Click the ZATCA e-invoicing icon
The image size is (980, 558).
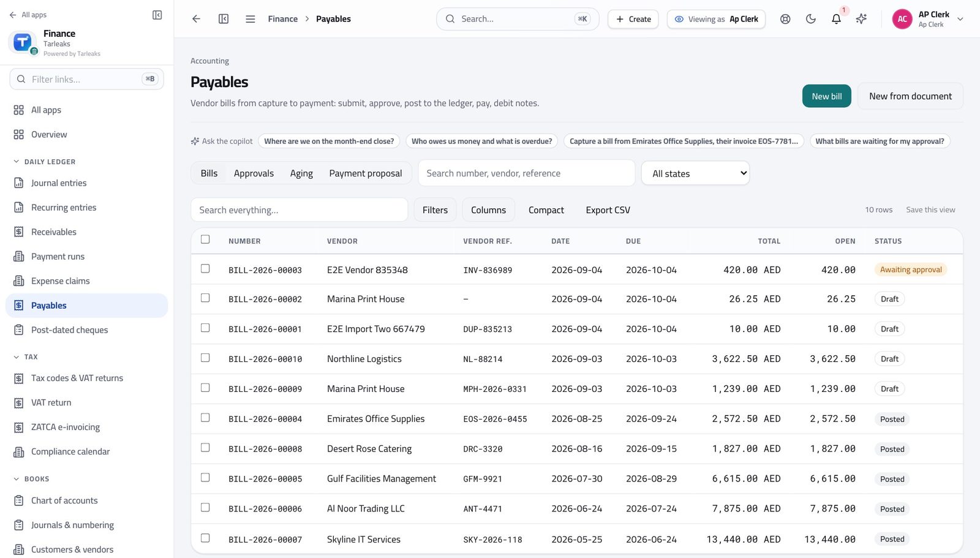coord(19,428)
